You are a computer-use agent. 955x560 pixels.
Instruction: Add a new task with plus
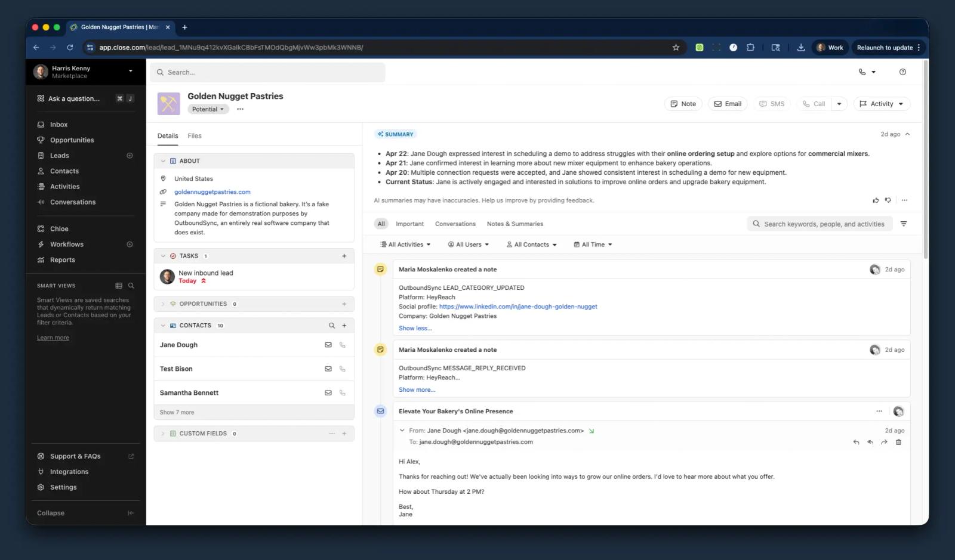344,256
